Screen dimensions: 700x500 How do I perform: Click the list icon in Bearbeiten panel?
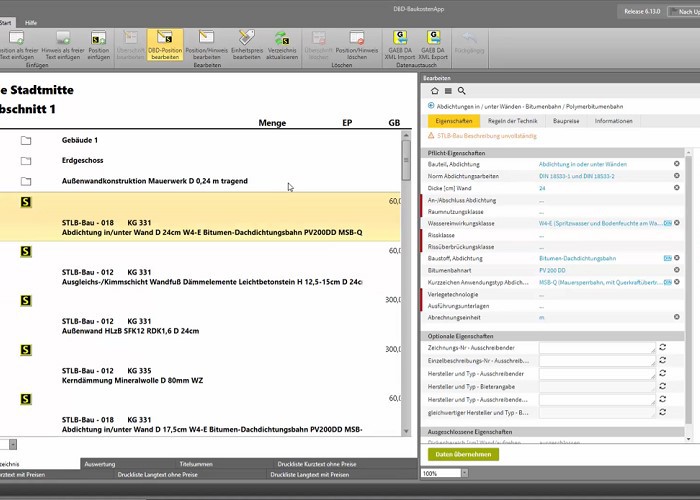click(448, 91)
